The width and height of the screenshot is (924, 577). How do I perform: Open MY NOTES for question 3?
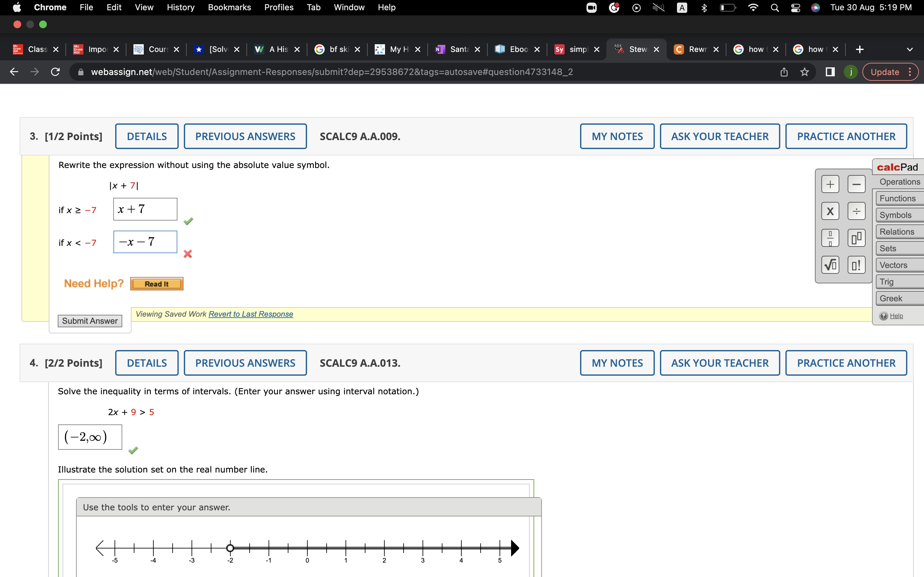tap(617, 136)
